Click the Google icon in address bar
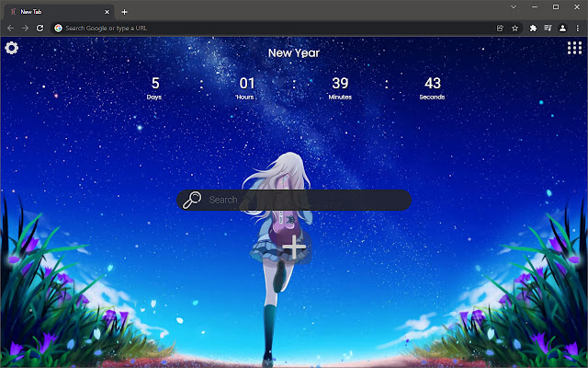The image size is (588, 368). 58,29
